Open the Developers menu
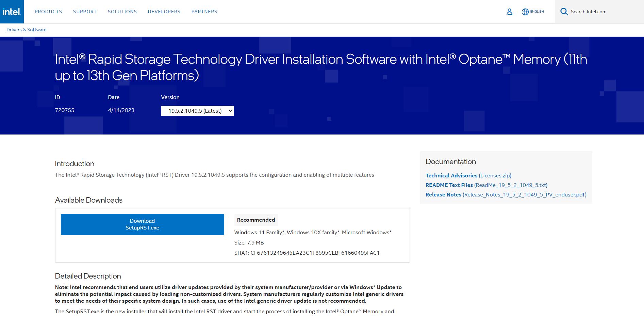644x316 pixels. pos(164,12)
